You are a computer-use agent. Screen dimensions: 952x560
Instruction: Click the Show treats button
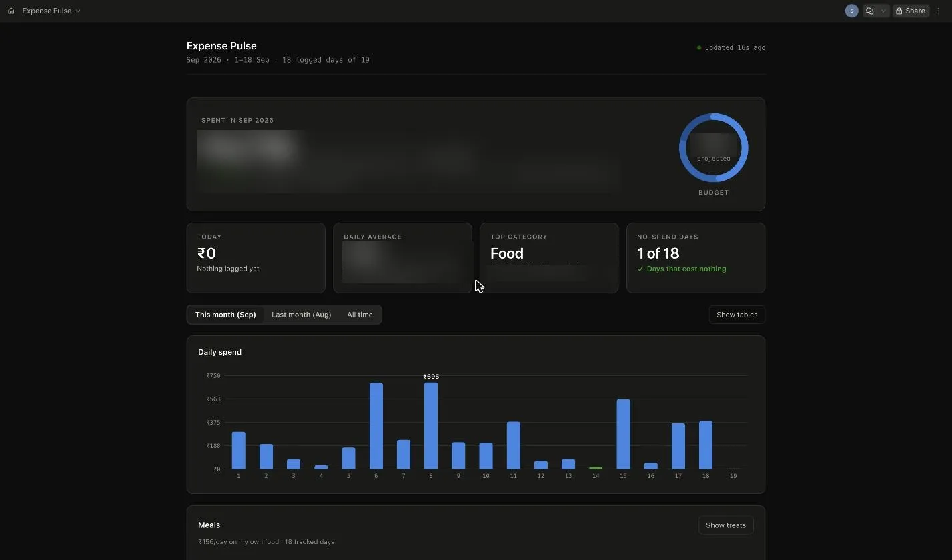pyautogui.click(x=726, y=525)
